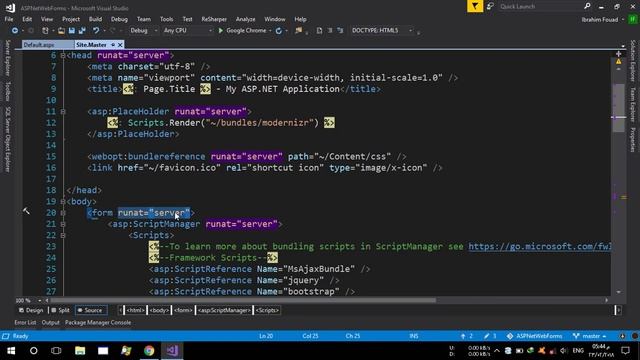Click the Open File folder icon
Screen dimensions: 640x360
click(x=61, y=31)
